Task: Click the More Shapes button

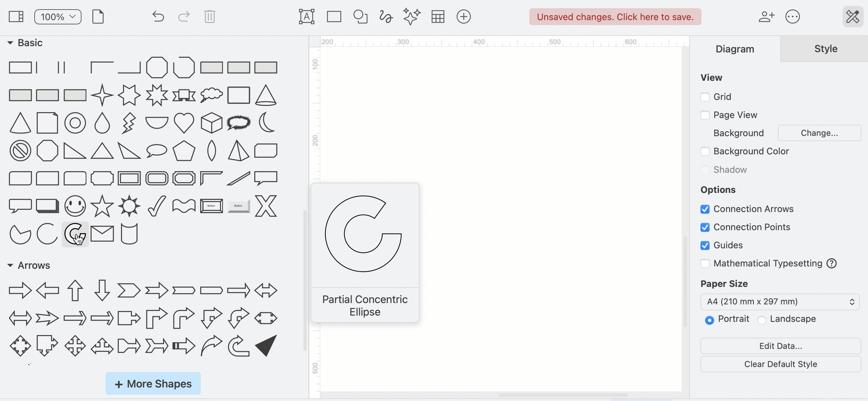Action: 153,384
